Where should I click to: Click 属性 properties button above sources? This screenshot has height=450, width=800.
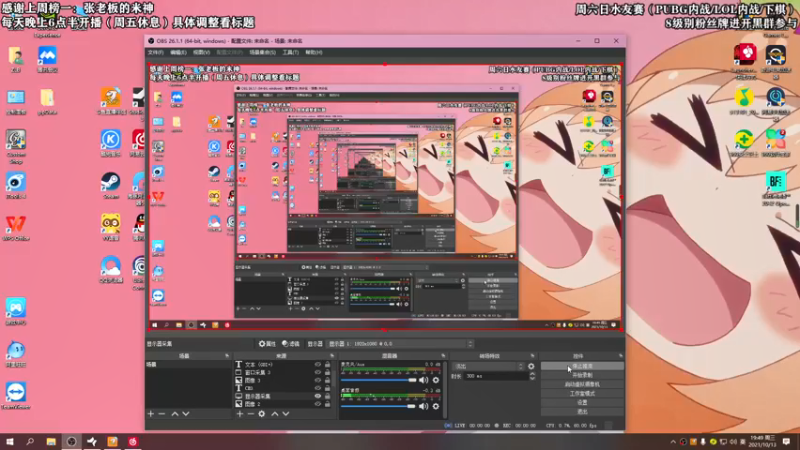coord(267,344)
